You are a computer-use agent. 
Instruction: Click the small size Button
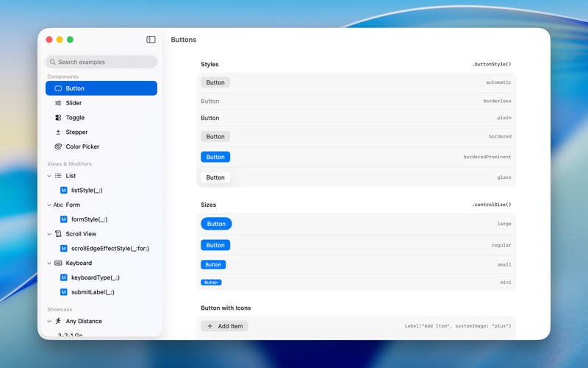click(x=213, y=265)
